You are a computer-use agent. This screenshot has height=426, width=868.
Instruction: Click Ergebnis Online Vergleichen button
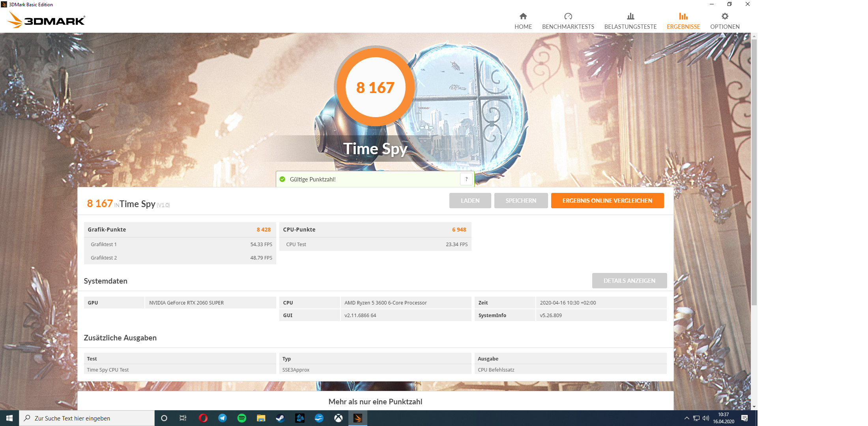tap(607, 200)
